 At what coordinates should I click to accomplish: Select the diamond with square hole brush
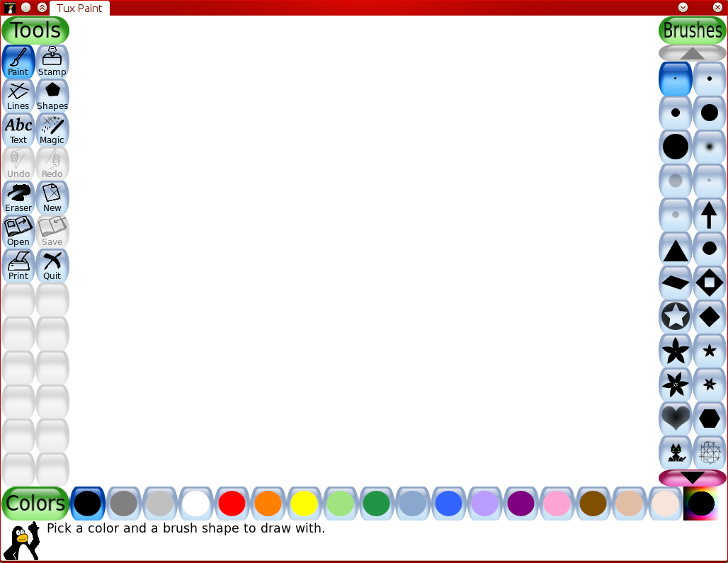(709, 283)
